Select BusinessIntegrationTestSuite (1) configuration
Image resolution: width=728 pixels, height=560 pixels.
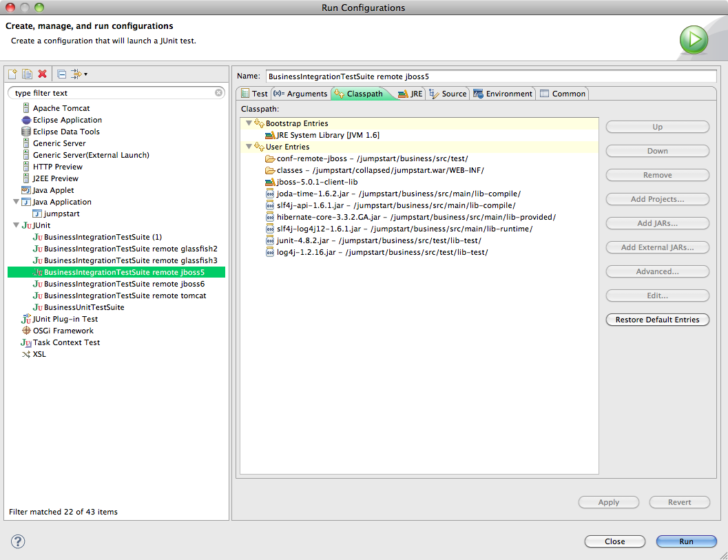103,237
